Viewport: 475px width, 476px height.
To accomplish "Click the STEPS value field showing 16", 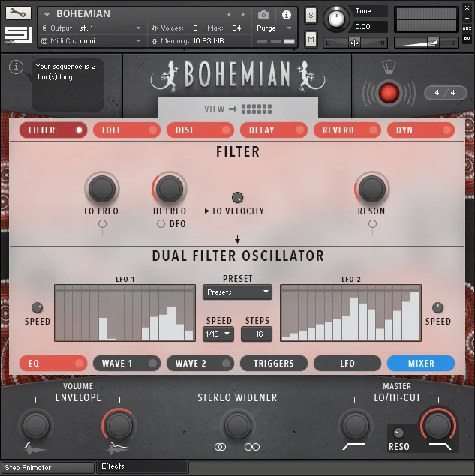I will (257, 334).
